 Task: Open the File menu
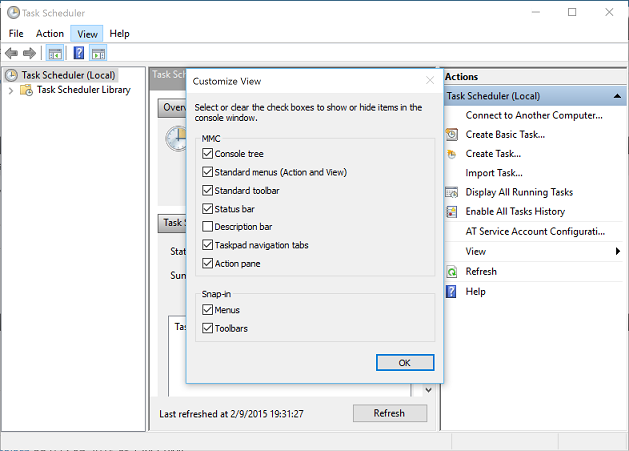(x=16, y=34)
